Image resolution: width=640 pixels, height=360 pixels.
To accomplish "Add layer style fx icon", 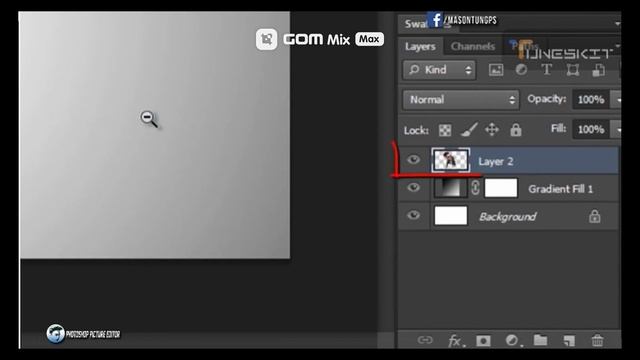I will point(456,340).
